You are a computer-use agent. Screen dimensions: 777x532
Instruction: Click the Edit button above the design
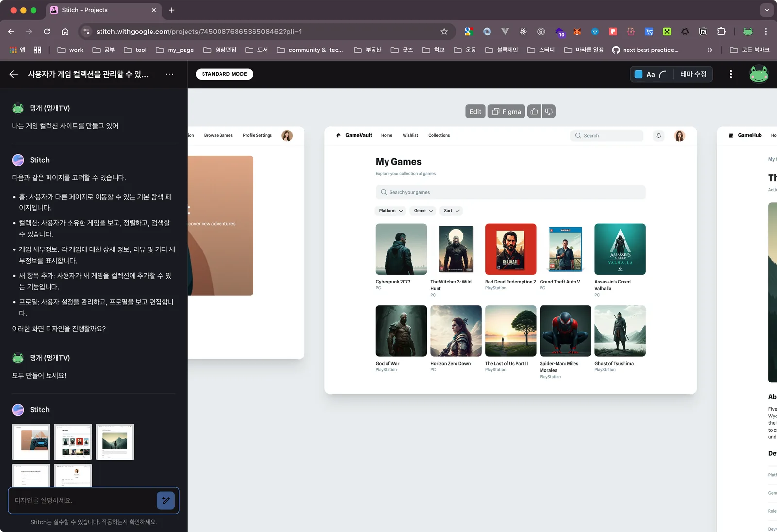475,112
